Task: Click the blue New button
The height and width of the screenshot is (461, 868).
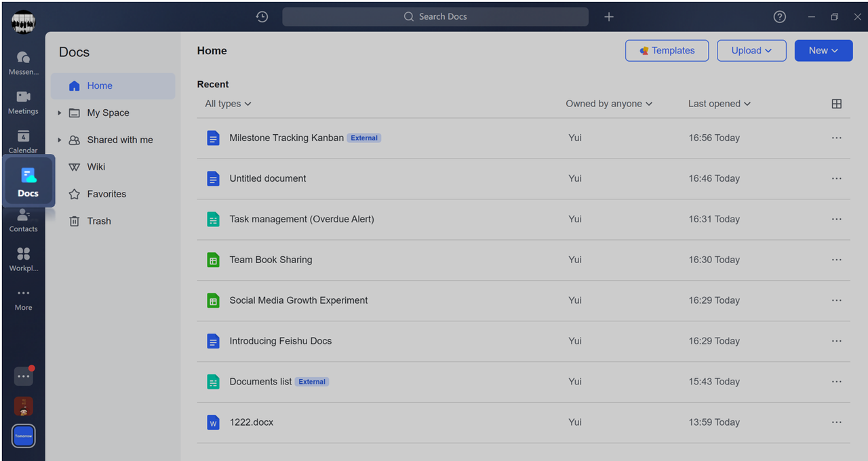Action: point(823,51)
